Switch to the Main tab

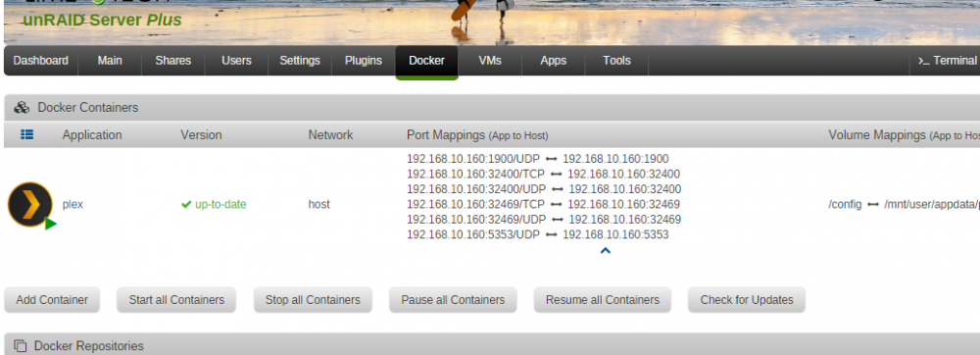point(110,61)
